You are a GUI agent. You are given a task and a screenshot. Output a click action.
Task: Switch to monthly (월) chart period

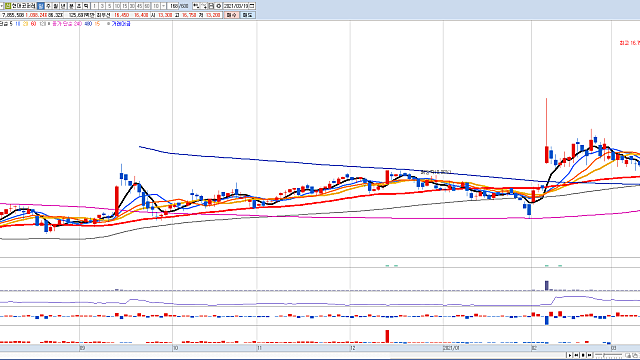pos(56,6)
